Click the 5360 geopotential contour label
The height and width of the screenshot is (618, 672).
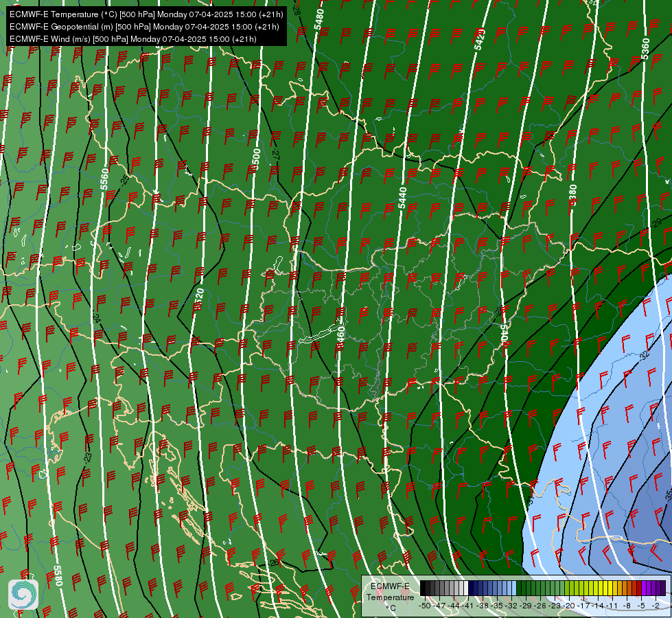point(645,49)
